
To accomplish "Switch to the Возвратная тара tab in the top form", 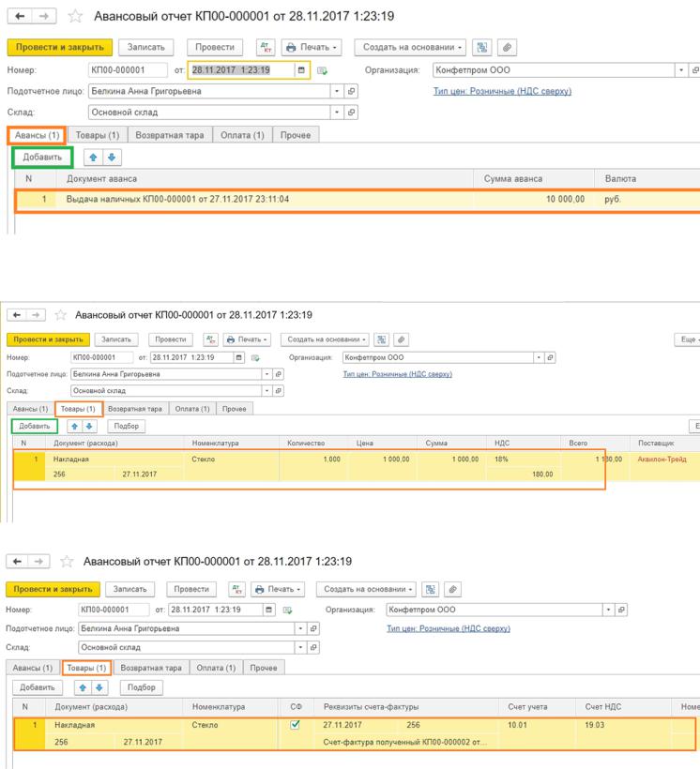I will click(170, 135).
